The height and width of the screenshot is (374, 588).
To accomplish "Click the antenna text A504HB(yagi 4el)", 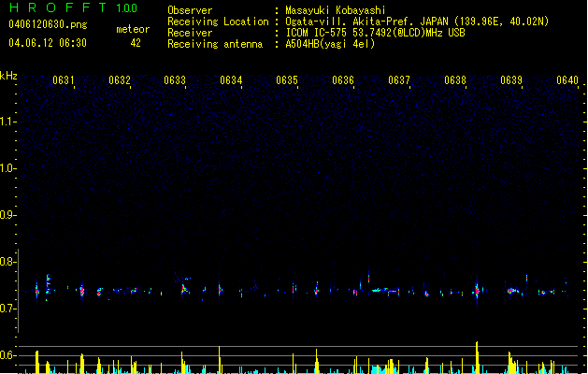I will pyautogui.click(x=330, y=44).
